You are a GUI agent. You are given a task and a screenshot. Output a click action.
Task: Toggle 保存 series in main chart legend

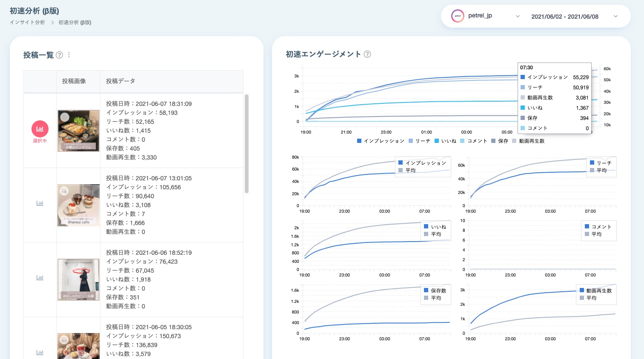(x=500, y=141)
